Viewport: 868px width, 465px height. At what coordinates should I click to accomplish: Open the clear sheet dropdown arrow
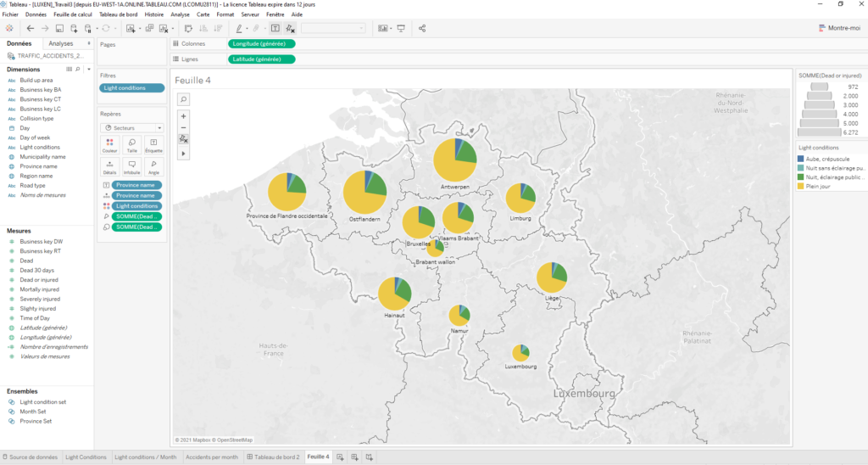point(173,28)
